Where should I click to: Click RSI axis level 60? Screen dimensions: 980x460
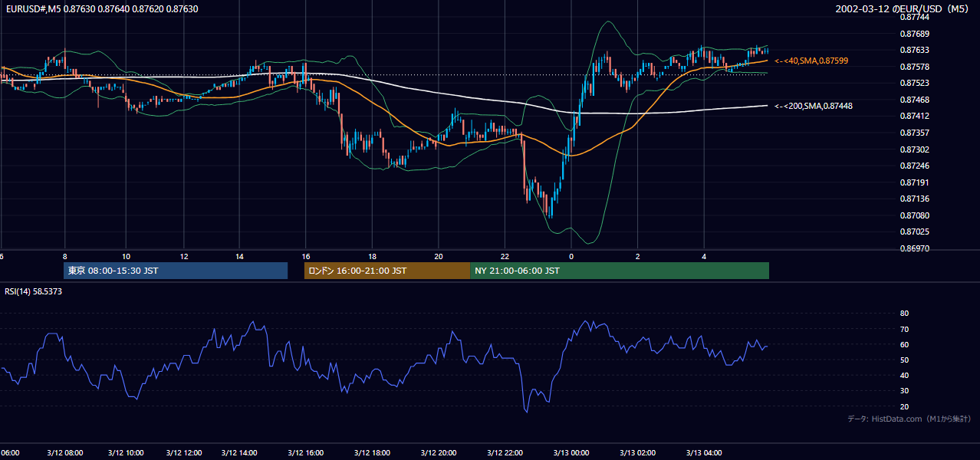pos(904,345)
